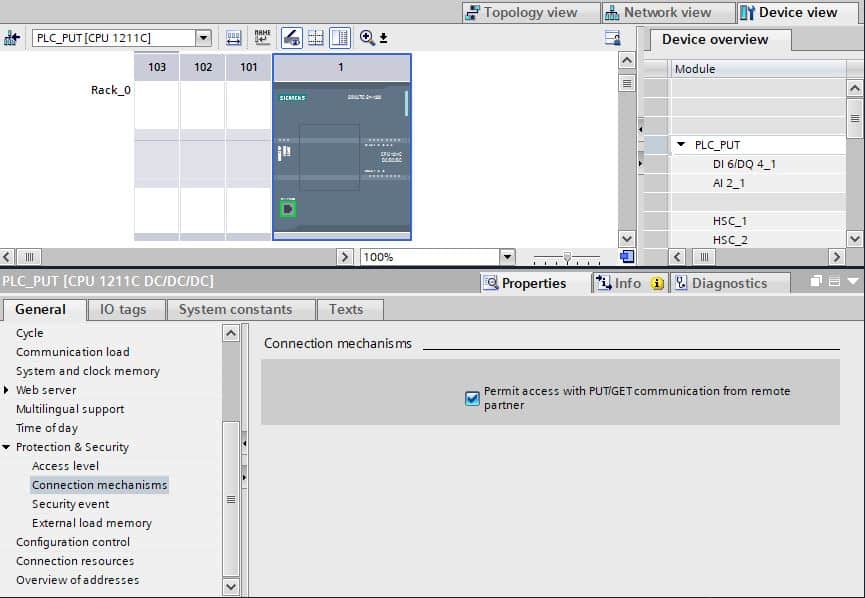865x598 pixels.
Task: Select Multilingual support entry
Action: tap(70, 409)
